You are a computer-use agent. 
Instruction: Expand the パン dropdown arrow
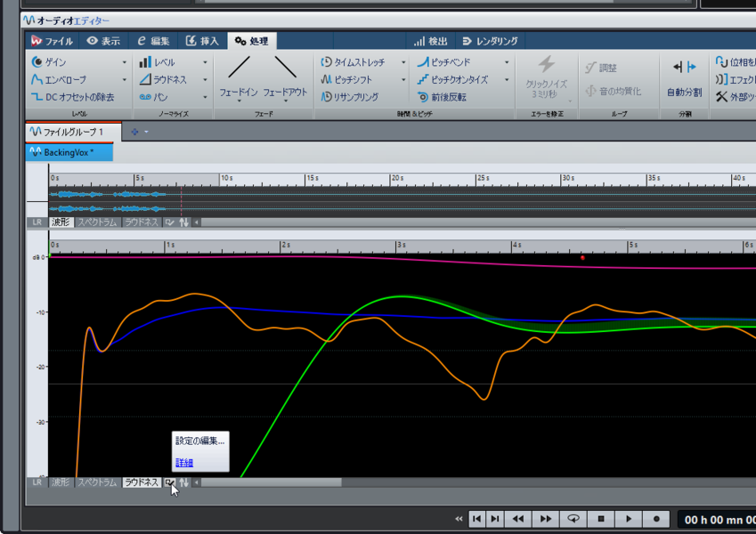point(205,97)
